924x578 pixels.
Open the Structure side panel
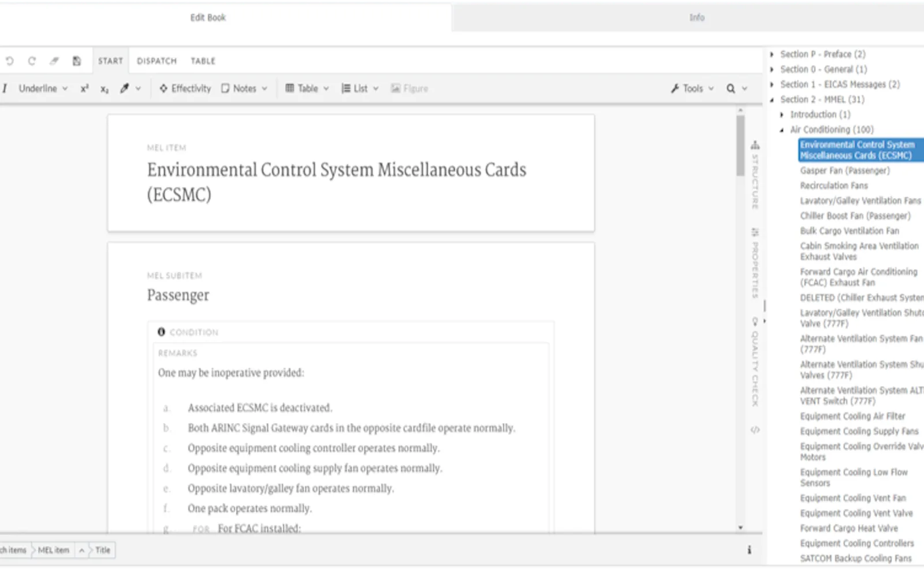point(755,175)
